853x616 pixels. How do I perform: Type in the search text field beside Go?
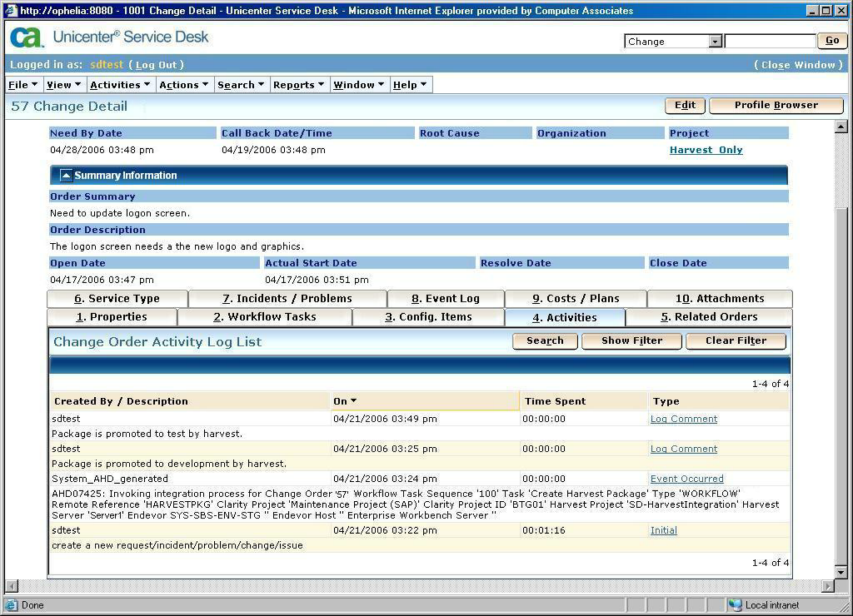[x=770, y=42]
